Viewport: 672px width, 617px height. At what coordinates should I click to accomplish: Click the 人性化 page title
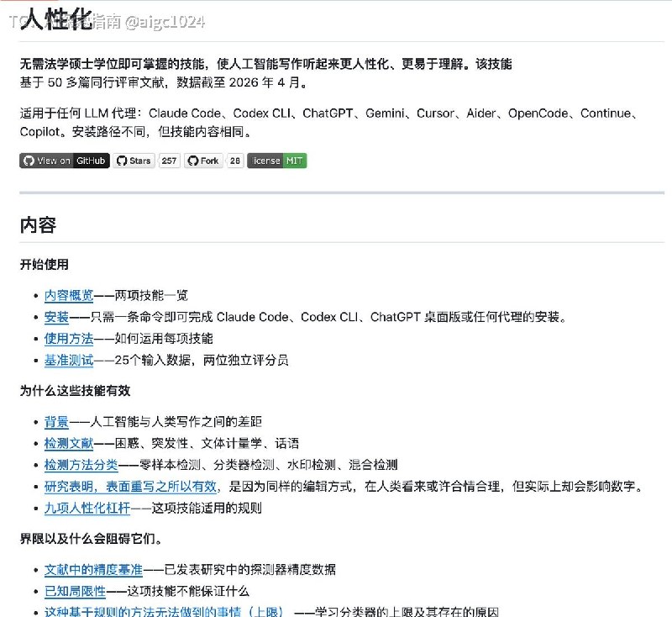[55, 18]
